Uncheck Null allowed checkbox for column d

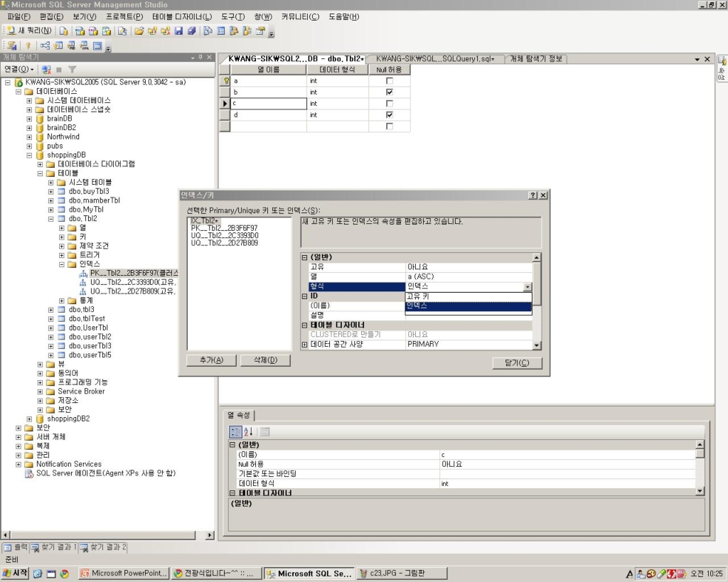pos(390,114)
